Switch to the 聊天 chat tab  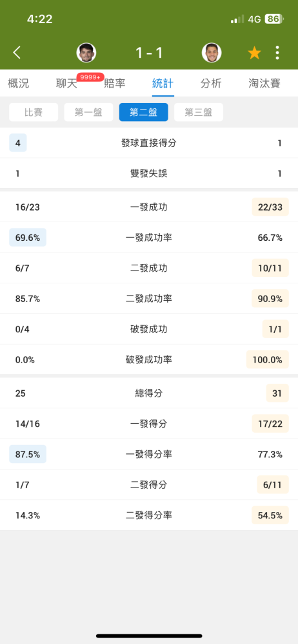[x=66, y=83]
